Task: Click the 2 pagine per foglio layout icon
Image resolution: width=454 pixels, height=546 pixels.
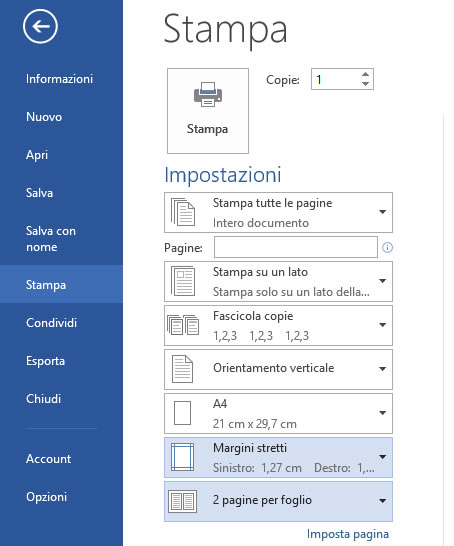Action: (x=182, y=501)
